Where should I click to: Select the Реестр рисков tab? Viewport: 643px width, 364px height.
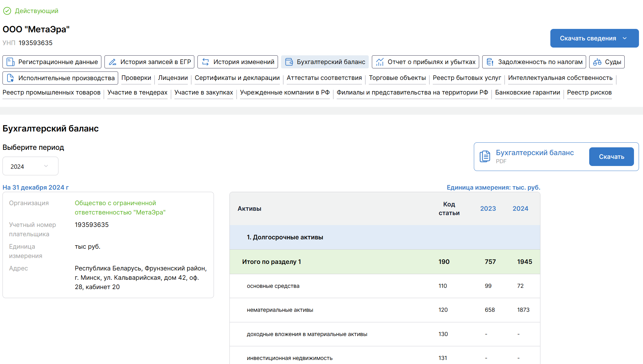click(589, 92)
